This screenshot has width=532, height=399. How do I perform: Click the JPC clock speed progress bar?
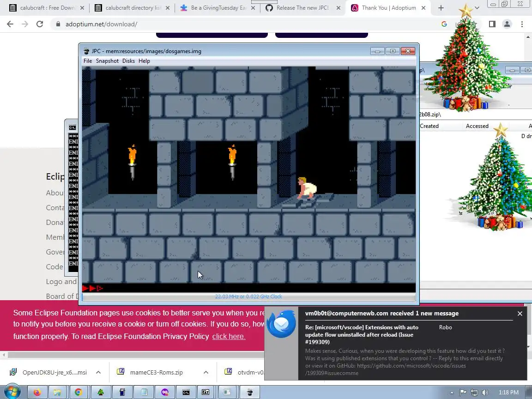[x=249, y=296]
